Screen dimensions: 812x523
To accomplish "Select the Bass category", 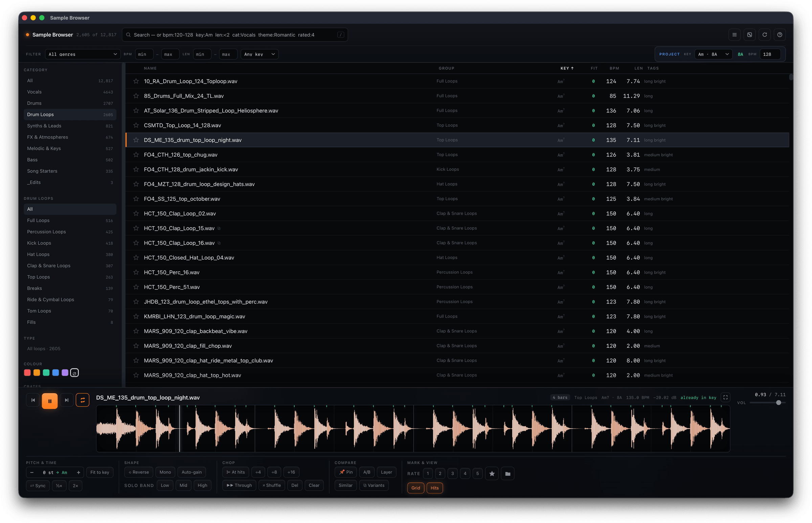I will 70,160.
